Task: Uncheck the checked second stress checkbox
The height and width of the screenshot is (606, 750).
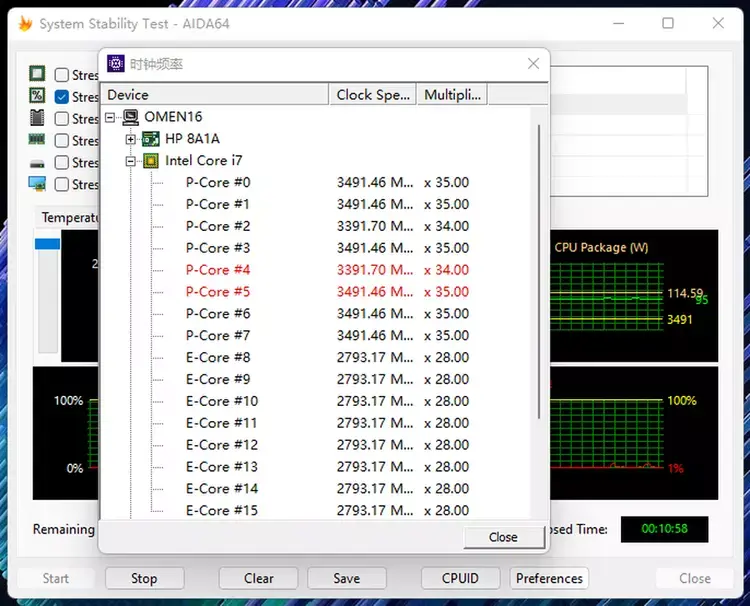Action: (62, 97)
